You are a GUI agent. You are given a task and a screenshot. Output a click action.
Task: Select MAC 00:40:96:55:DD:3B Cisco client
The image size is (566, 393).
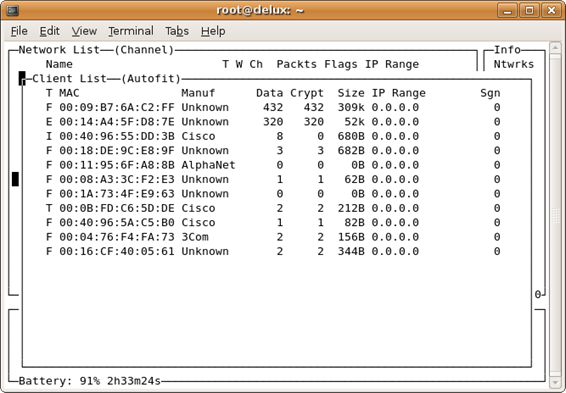coord(273,136)
